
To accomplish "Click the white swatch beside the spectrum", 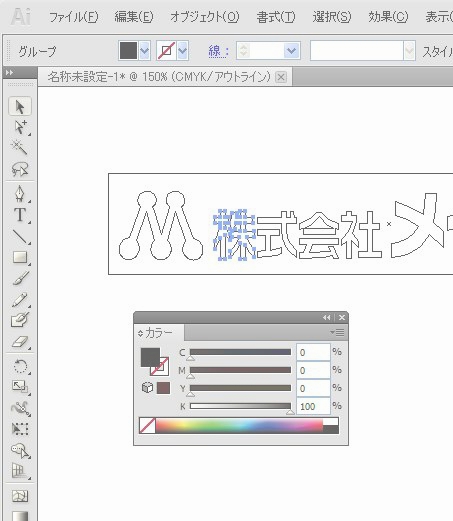I will 331,422.
